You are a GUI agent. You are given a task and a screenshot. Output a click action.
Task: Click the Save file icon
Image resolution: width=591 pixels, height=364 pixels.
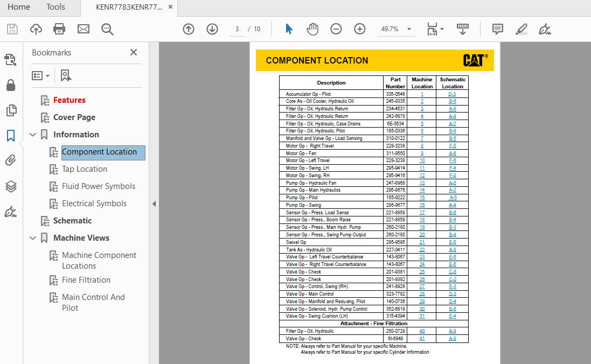[12, 29]
